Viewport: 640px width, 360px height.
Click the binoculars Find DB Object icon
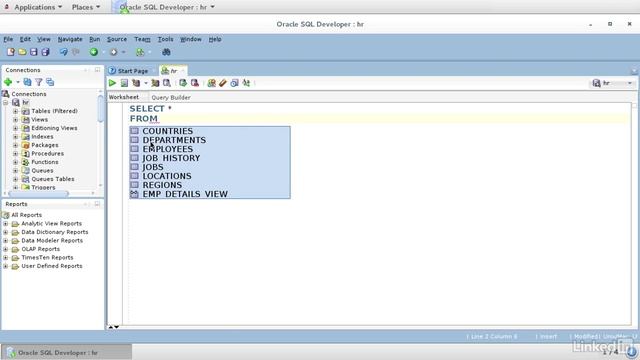coord(166,52)
